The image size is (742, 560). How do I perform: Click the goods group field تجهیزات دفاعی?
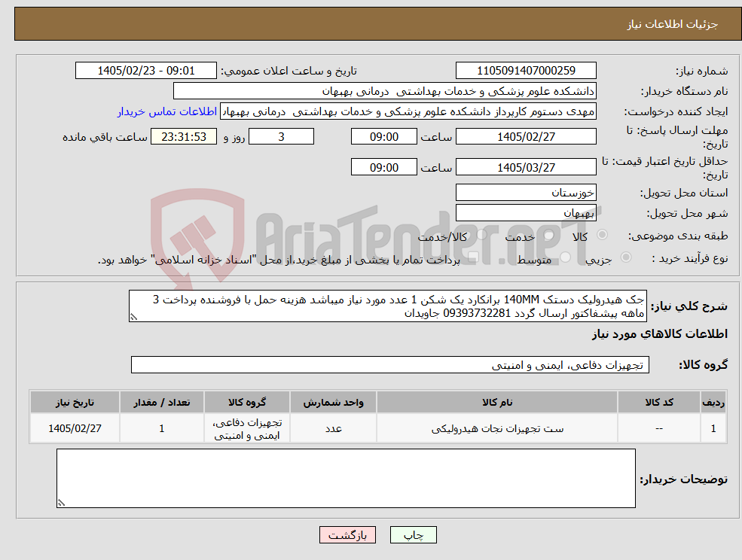pos(390,364)
